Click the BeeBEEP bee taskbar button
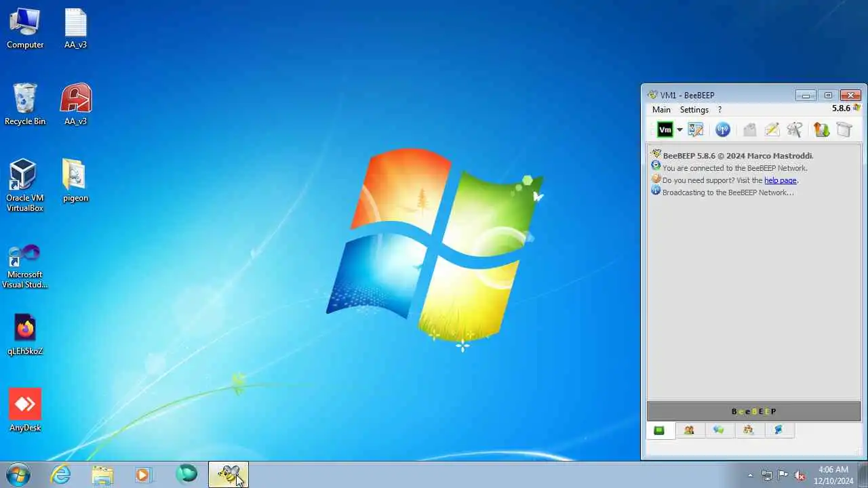The height and width of the screenshot is (488, 868). click(229, 474)
